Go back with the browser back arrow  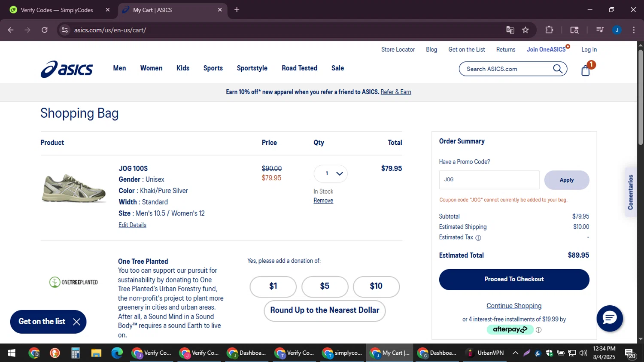tap(11, 30)
